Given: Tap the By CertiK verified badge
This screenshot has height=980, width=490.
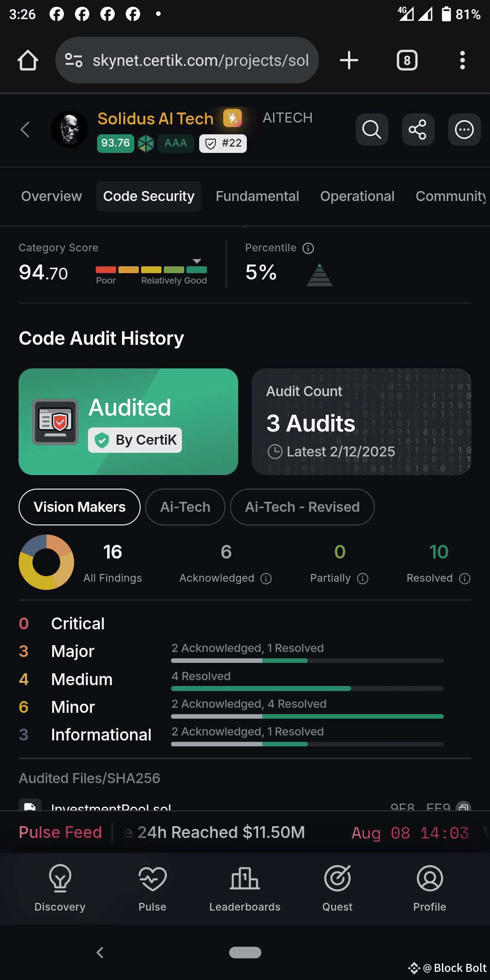Looking at the screenshot, I should tap(135, 440).
